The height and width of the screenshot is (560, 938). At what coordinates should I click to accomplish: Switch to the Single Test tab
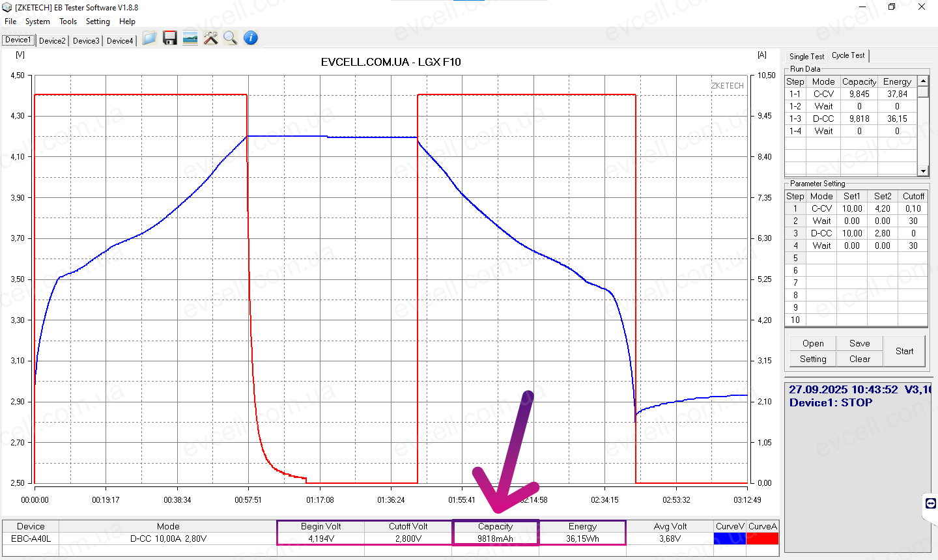[806, 57]
